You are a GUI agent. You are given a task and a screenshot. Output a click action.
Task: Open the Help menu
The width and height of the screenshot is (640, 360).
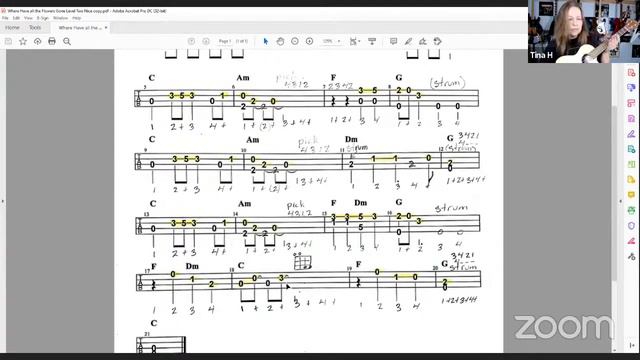[77, 18]
